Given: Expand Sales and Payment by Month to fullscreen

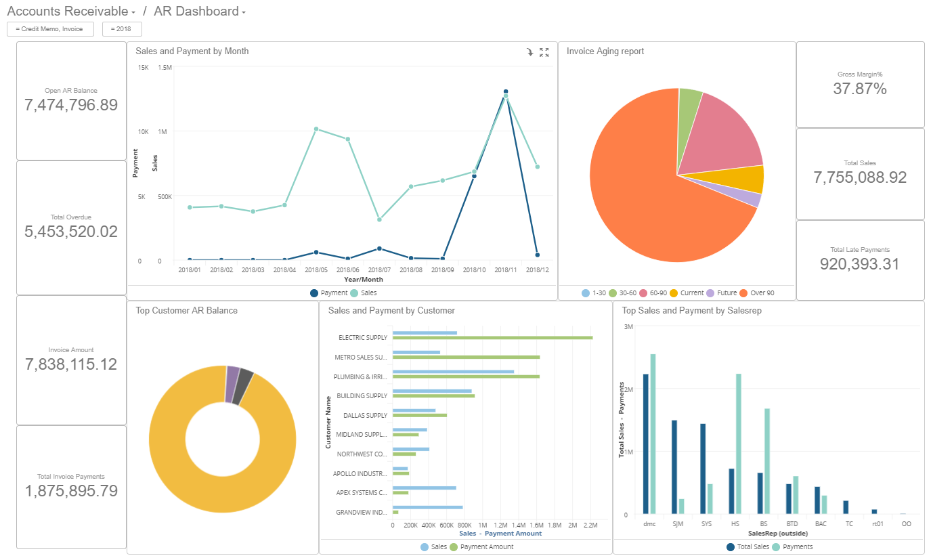Looking at the screenshot, I should point(545,52).
